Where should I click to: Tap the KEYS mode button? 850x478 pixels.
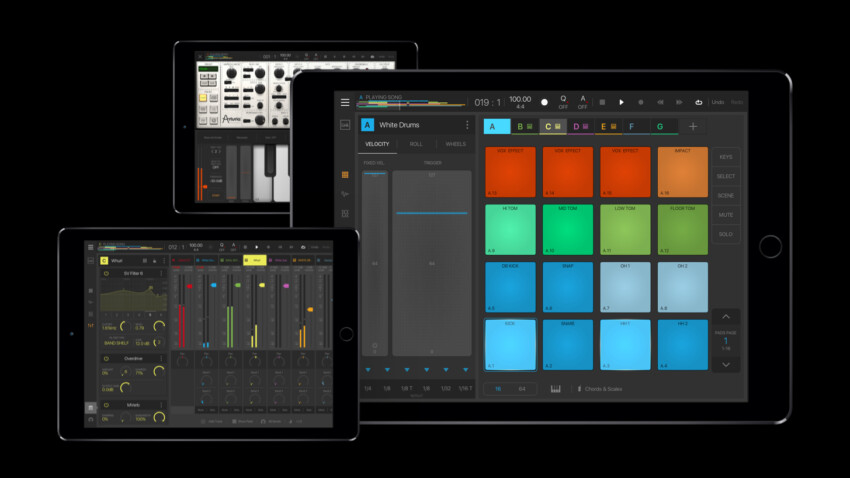(x=726, y=157)
